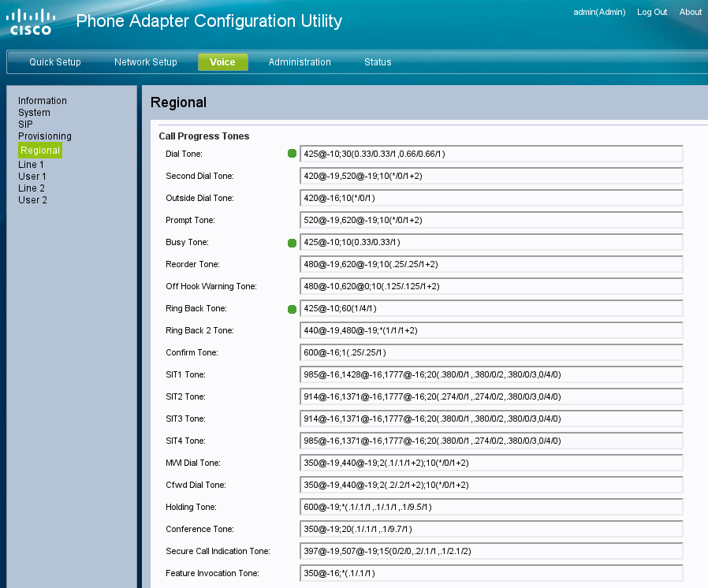Focus the Reorder Tone text field
This screenshot has width=708, height=588.
point(490,264)
